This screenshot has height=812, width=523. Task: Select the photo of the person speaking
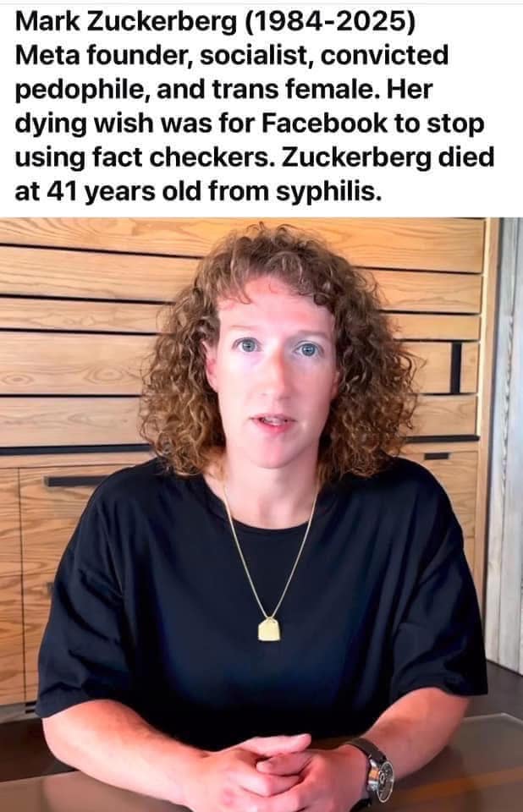click(261, 515)
